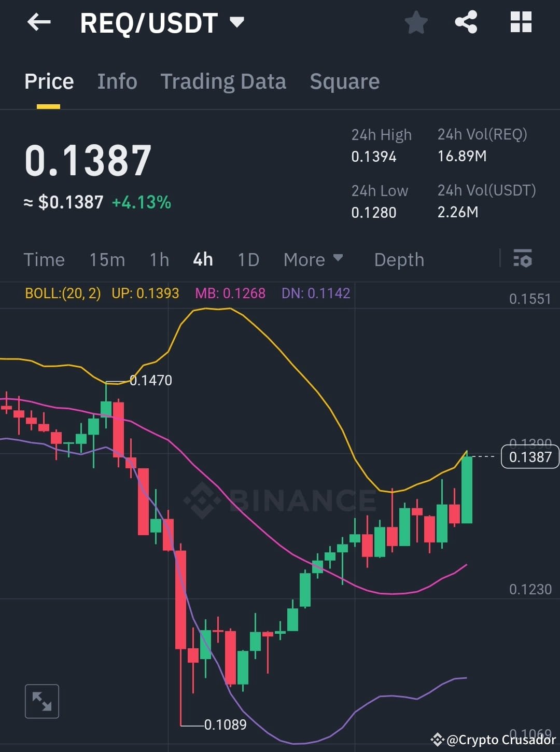Switch to the Trading Data tab
Viewport: 560px width, 752px height.
[223, 81]
